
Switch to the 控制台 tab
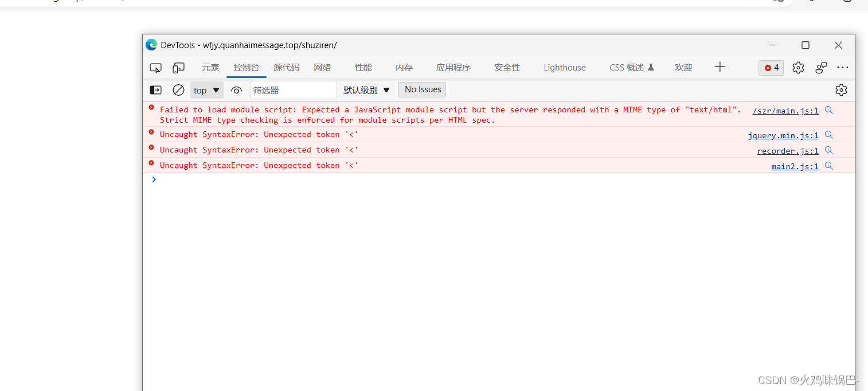point(246,68)
